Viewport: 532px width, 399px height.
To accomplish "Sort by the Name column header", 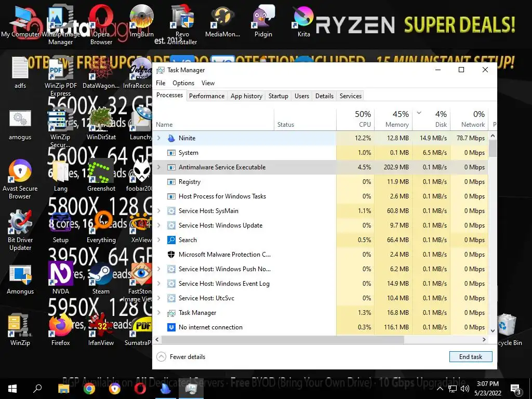I will point(214,119).
